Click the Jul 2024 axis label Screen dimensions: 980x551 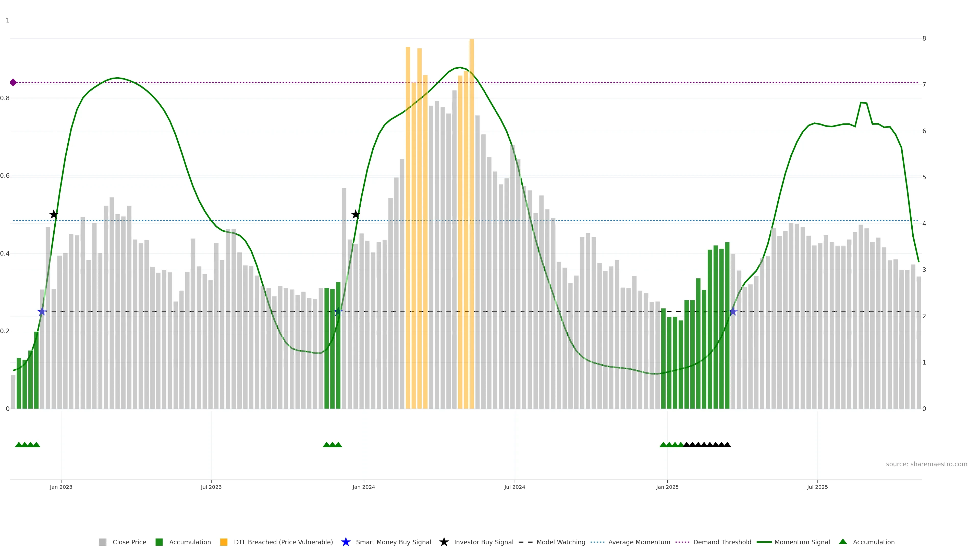[x=514, y=487]
